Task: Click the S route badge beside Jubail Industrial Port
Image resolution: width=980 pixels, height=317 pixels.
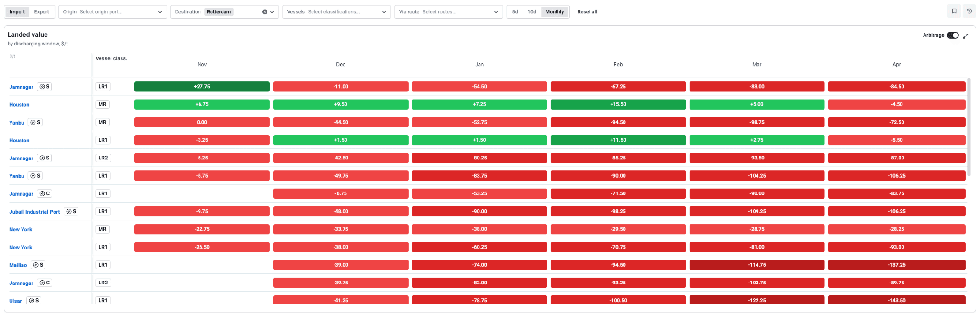Action: click(71, 211)
